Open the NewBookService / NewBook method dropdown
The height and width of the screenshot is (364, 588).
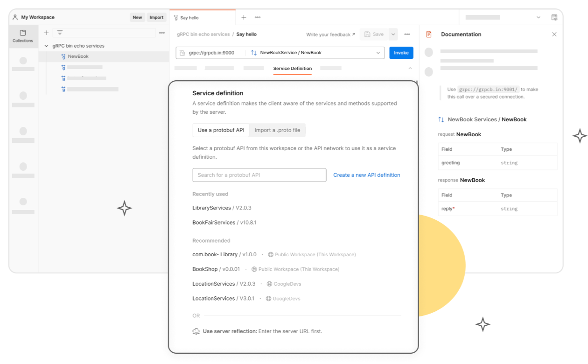click(x=378, y=53)
